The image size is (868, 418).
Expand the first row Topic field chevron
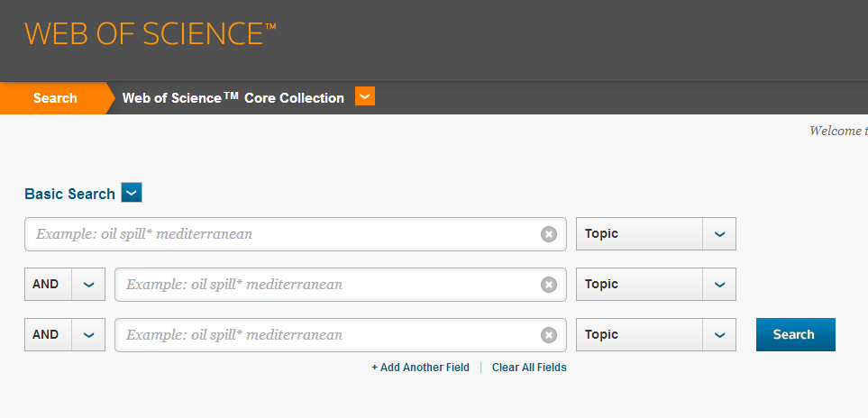(719, 234)
